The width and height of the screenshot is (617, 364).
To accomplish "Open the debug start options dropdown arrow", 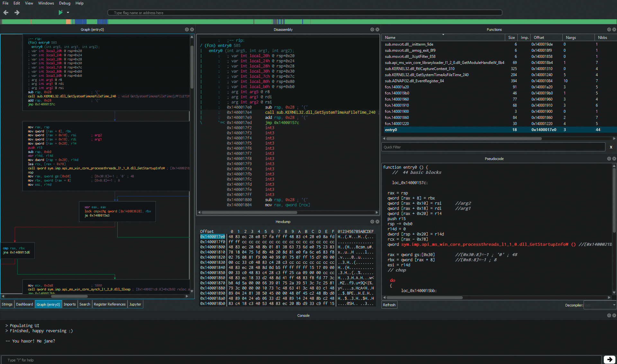I will [x=68, y=13].
